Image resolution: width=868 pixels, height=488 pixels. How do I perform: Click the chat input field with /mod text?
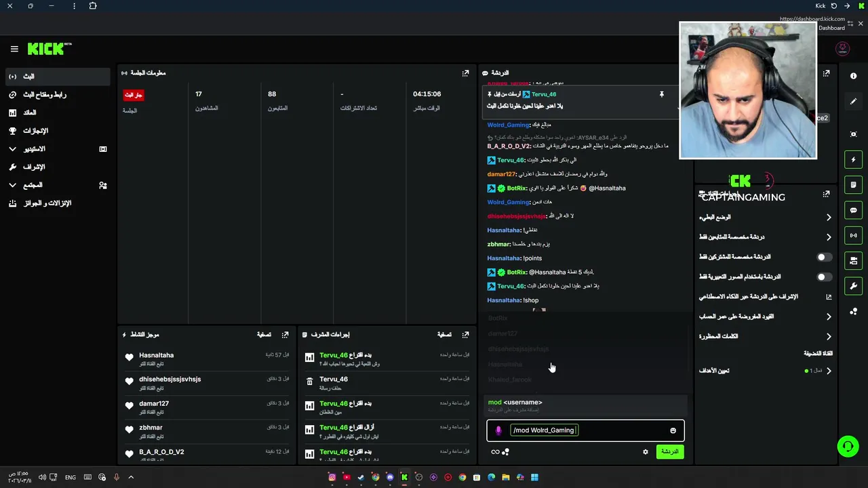pos(587,430)
